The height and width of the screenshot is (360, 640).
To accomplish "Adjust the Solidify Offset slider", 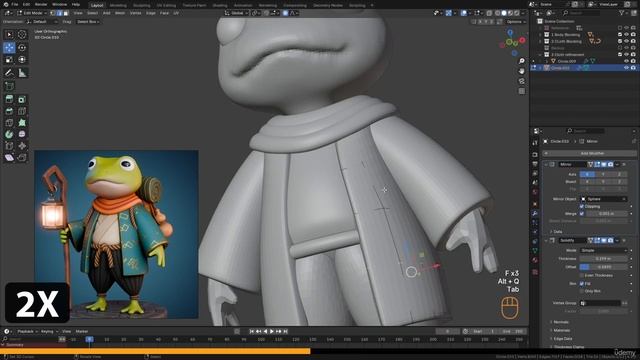I will pos(603,267).
